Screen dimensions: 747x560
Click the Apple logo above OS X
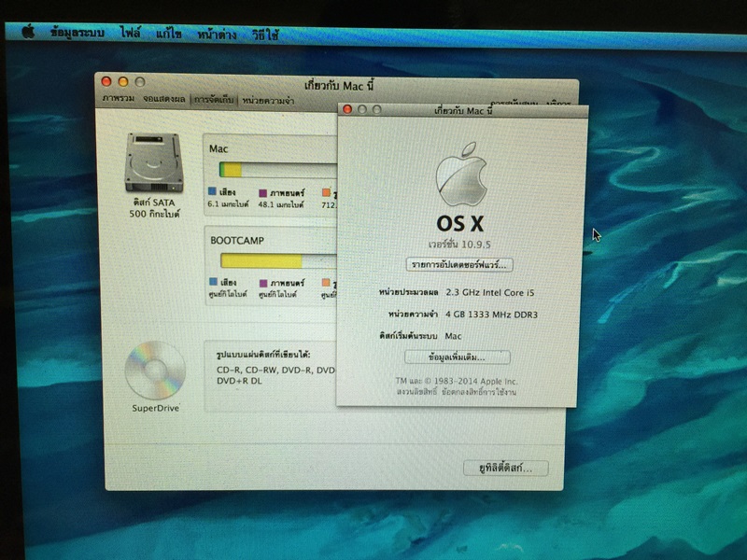tap(461, 175)
